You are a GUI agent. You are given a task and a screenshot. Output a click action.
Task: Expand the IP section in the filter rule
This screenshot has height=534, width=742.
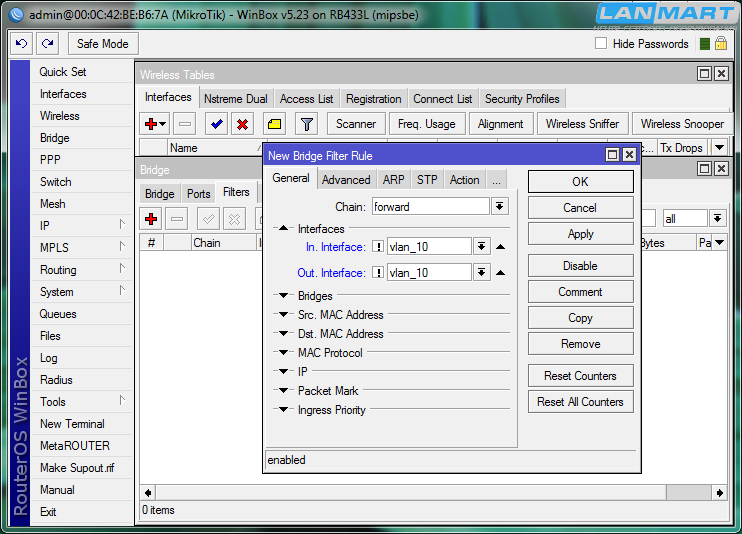point(283,371)
